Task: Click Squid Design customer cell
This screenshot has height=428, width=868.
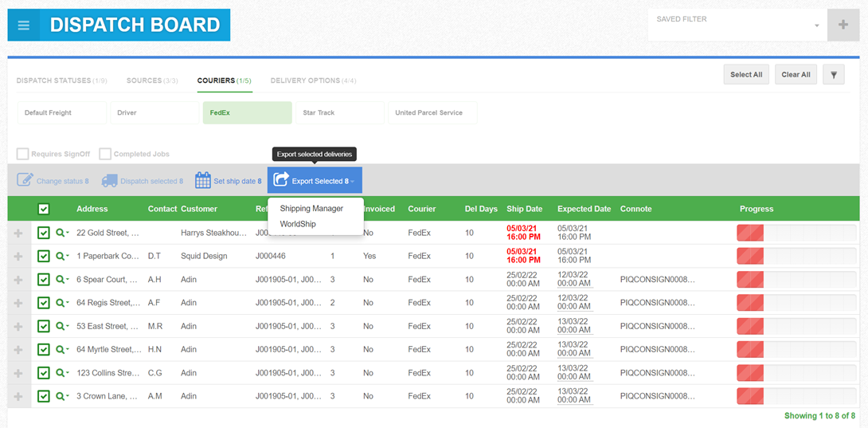Action: pos(204,257)
